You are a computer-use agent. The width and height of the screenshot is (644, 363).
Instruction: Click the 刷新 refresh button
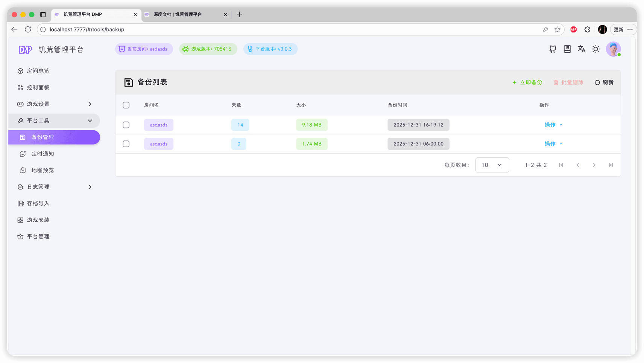pyautogui.click(x=604, y=82)
